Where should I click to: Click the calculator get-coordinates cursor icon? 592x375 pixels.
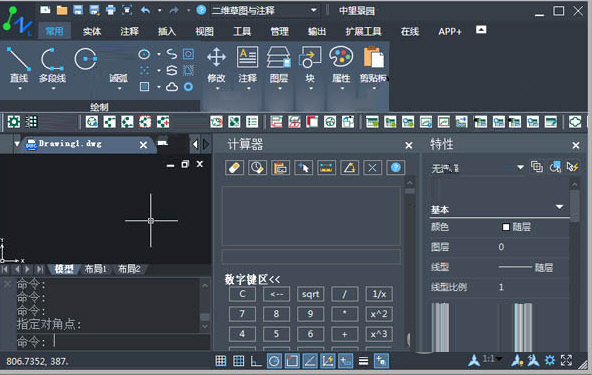point(303,167)
